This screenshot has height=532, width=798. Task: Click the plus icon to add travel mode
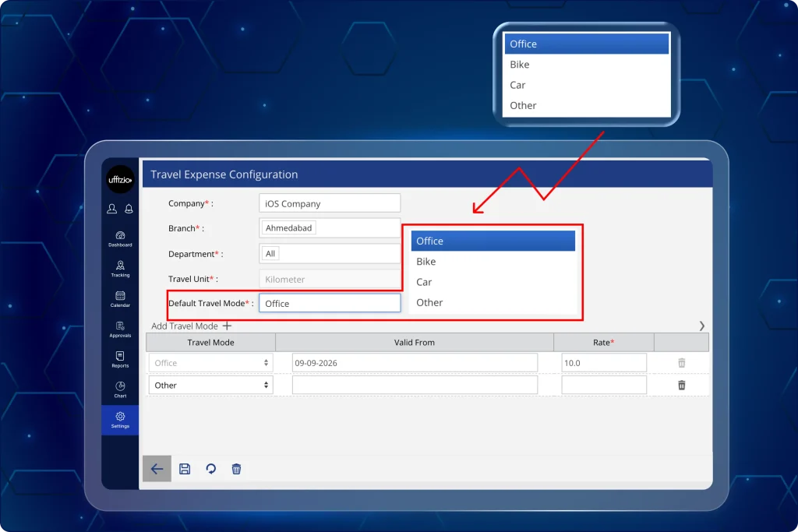point(227,326)
